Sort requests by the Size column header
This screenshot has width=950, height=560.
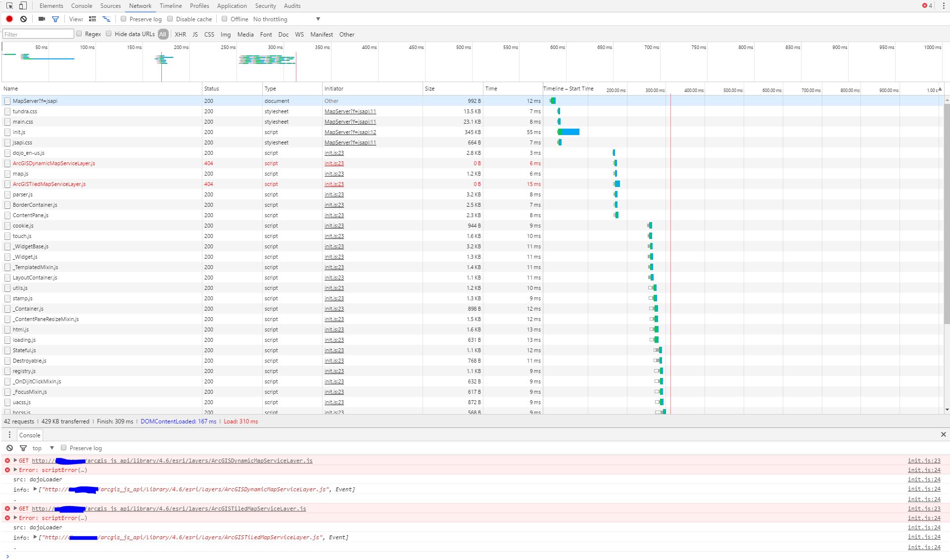[x=452, y=89]
